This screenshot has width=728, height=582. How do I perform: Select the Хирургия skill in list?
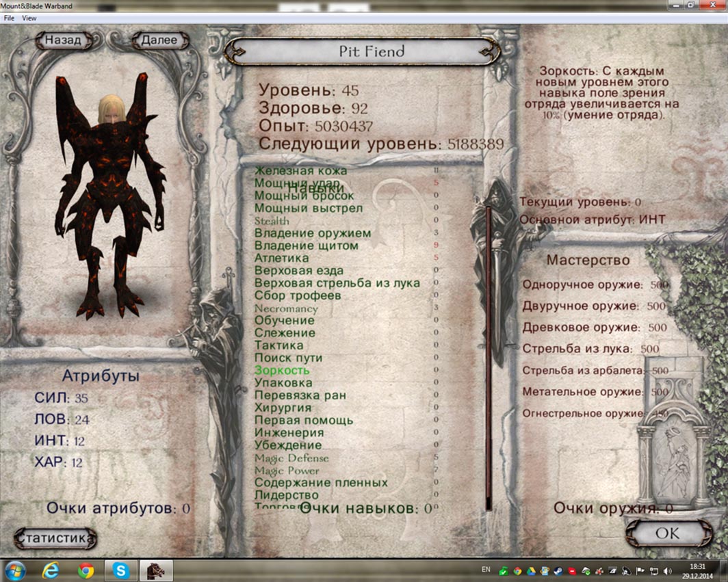(283, 408)
